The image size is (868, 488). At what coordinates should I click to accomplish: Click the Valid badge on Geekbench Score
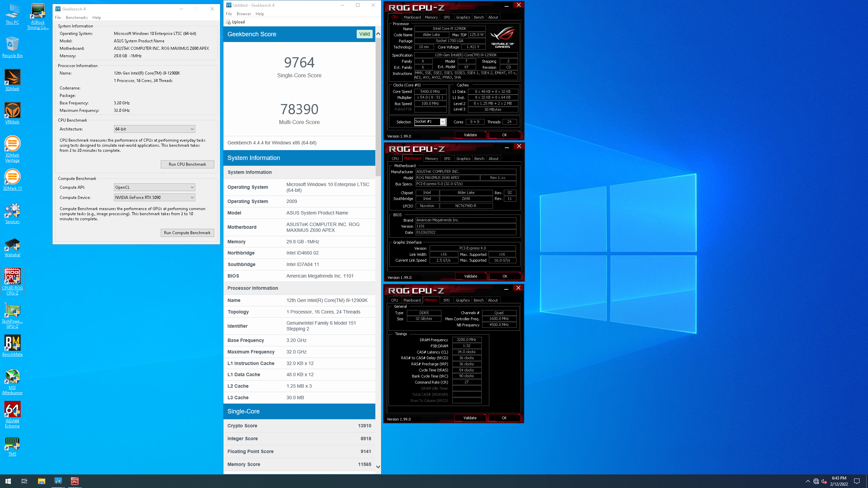[364, 34]
